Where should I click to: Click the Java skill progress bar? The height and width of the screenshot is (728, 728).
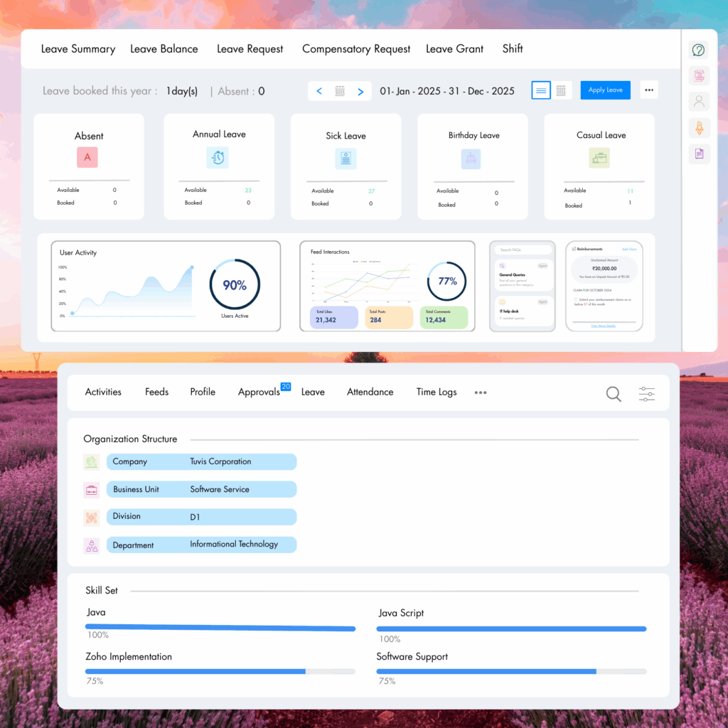tap(220, 628)
